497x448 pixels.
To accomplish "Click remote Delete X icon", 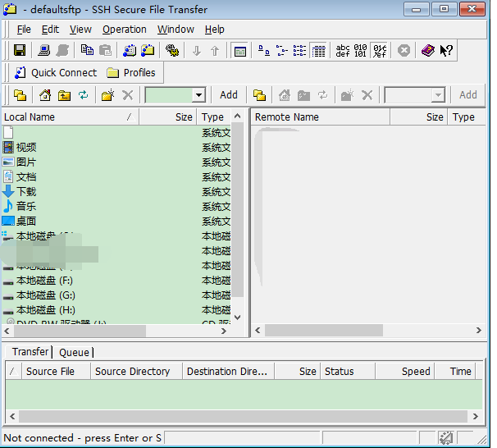I will click(x=367, y=95).
